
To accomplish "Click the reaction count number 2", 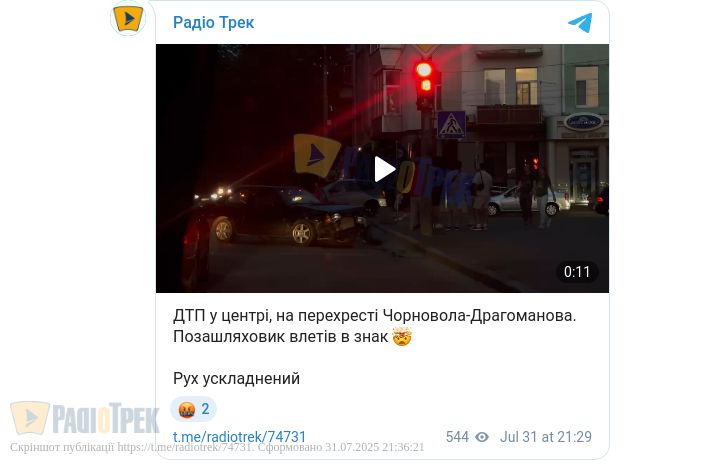I will (x=205, y=409).
